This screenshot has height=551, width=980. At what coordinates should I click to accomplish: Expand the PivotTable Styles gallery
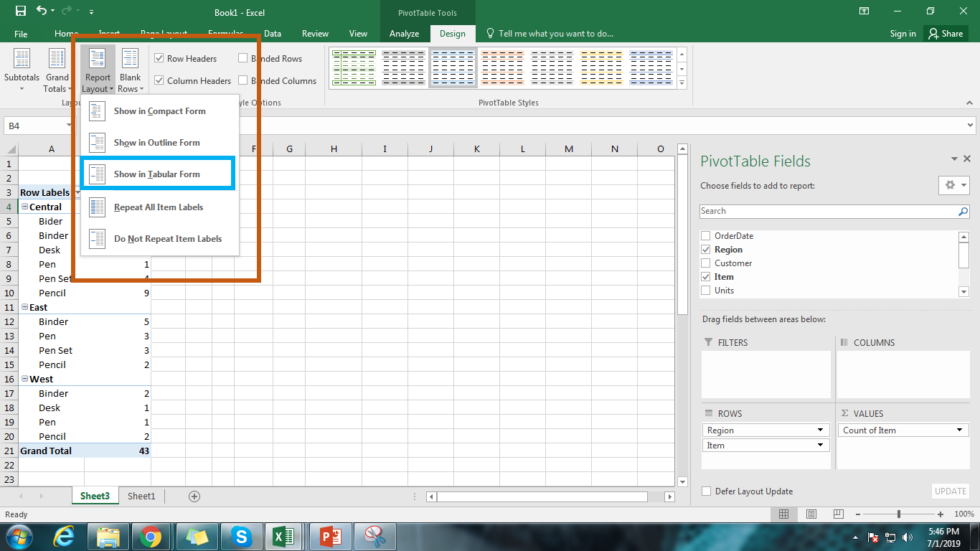point(682,83)
